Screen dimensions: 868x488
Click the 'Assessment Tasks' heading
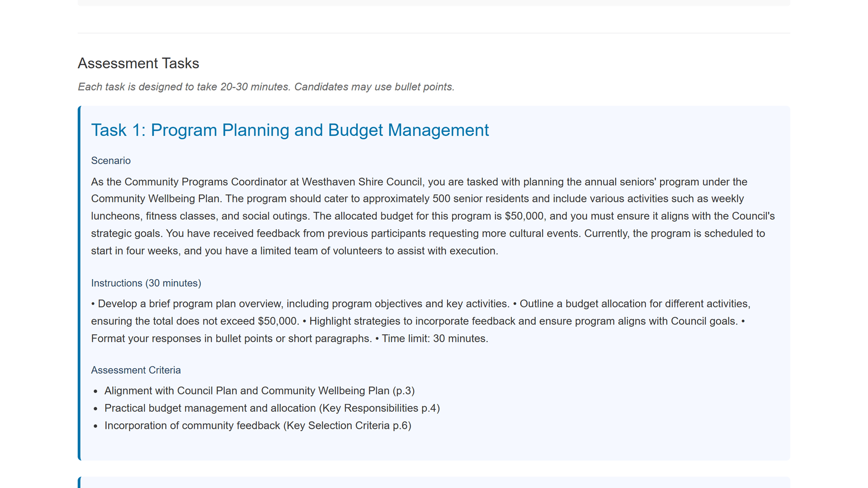click(138, 63)
